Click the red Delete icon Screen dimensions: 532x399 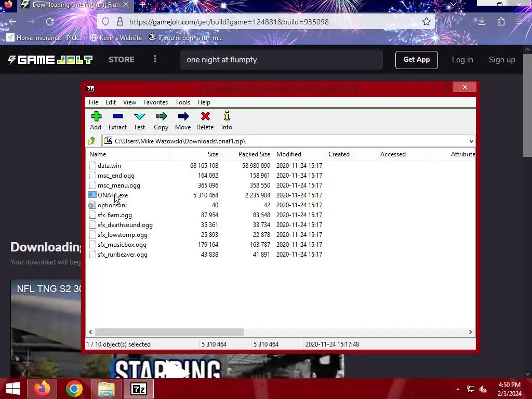[x=205, y=116]
